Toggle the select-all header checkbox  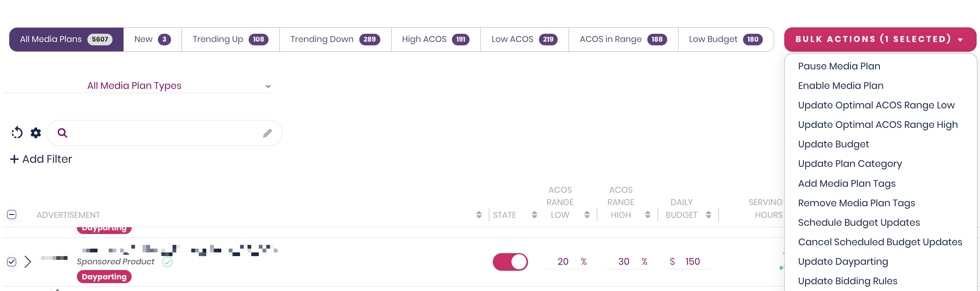coord(12,214)
